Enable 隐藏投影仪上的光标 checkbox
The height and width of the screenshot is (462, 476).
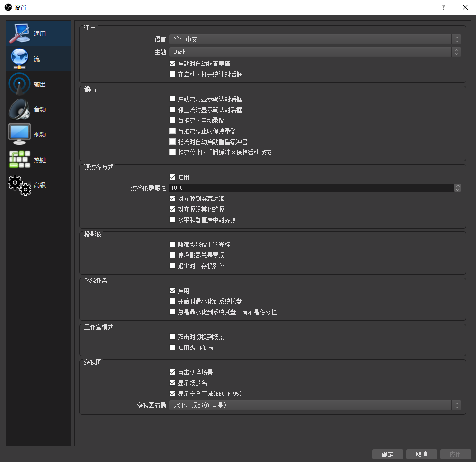click(172, 245)
